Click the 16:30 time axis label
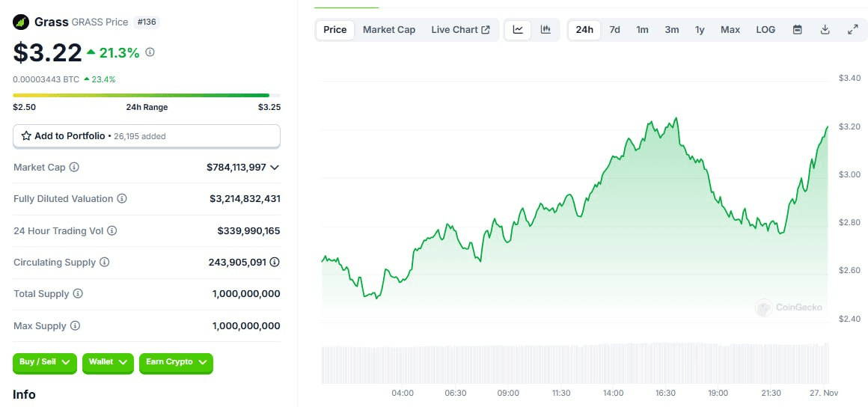868x407 pixels. (665, 393)
